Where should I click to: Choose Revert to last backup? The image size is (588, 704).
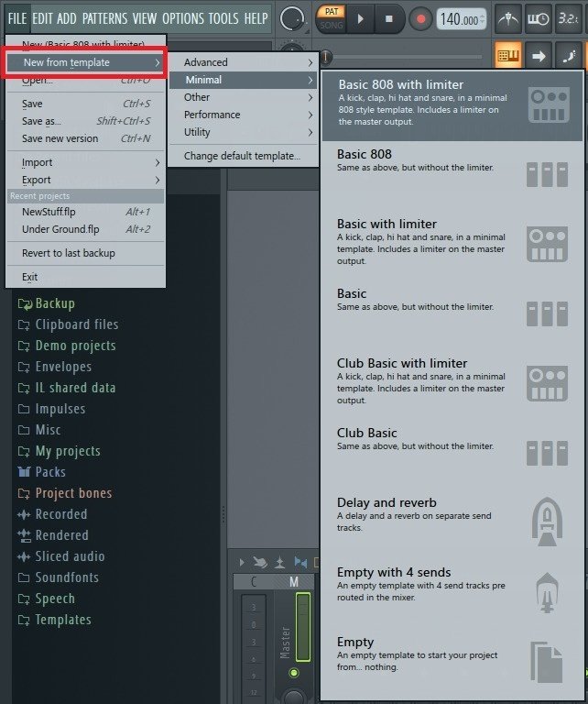click(85, 253)
